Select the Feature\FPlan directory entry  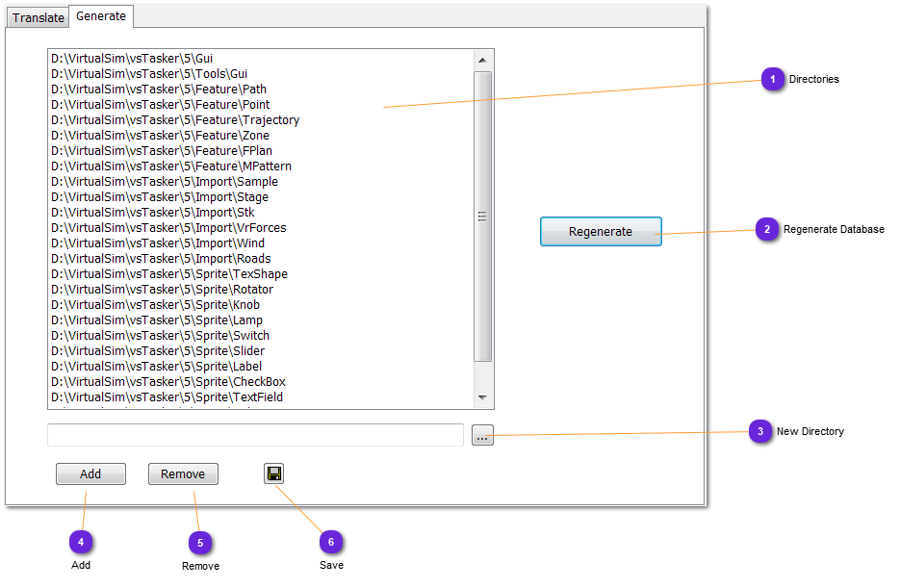coord(159,151)
